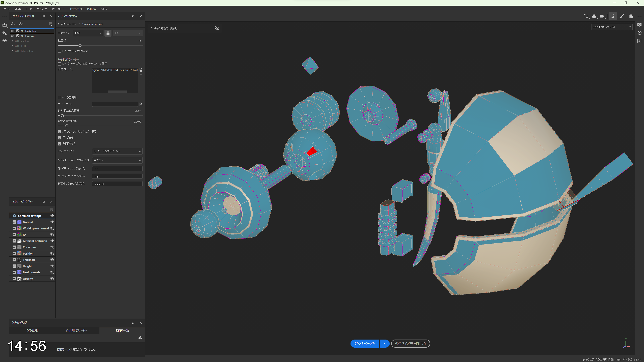The image size is (644, 362).
Task: Open the ビューポート menu
Action: click(58, 9)
